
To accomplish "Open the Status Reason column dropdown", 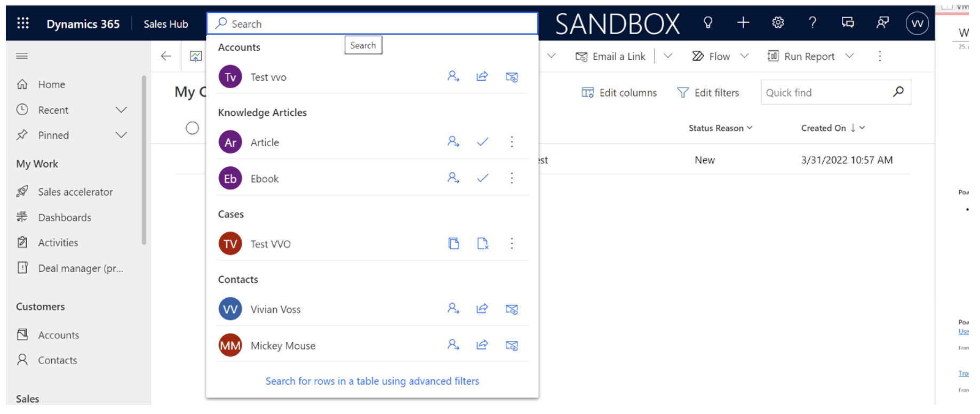I will (x=750, y=128).
